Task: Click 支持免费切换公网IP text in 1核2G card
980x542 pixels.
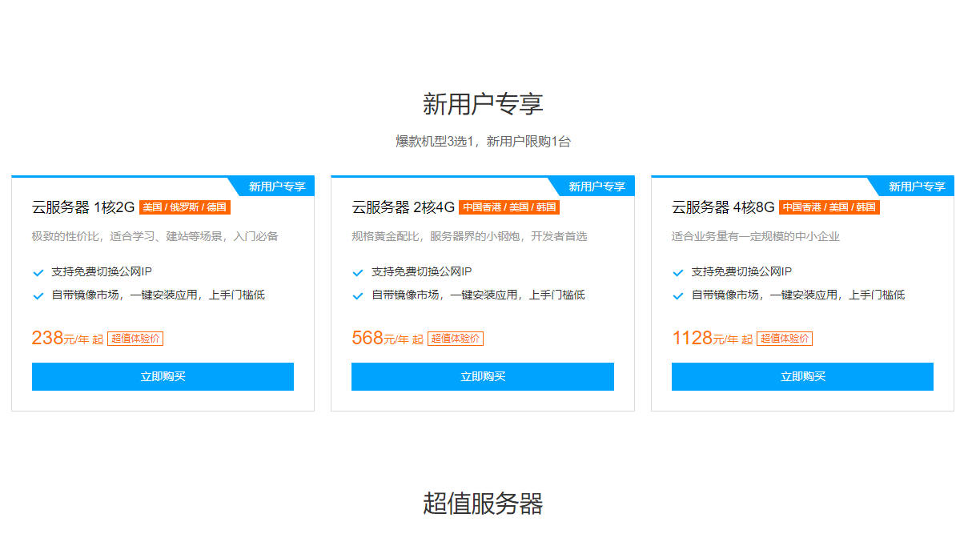Action: tap(102, 272)
